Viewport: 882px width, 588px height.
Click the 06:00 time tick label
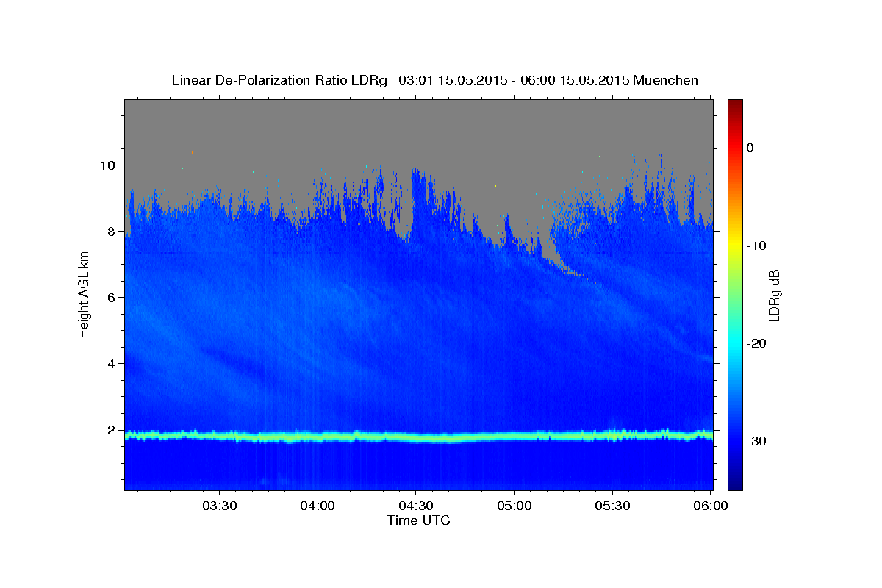coord(710,506)
